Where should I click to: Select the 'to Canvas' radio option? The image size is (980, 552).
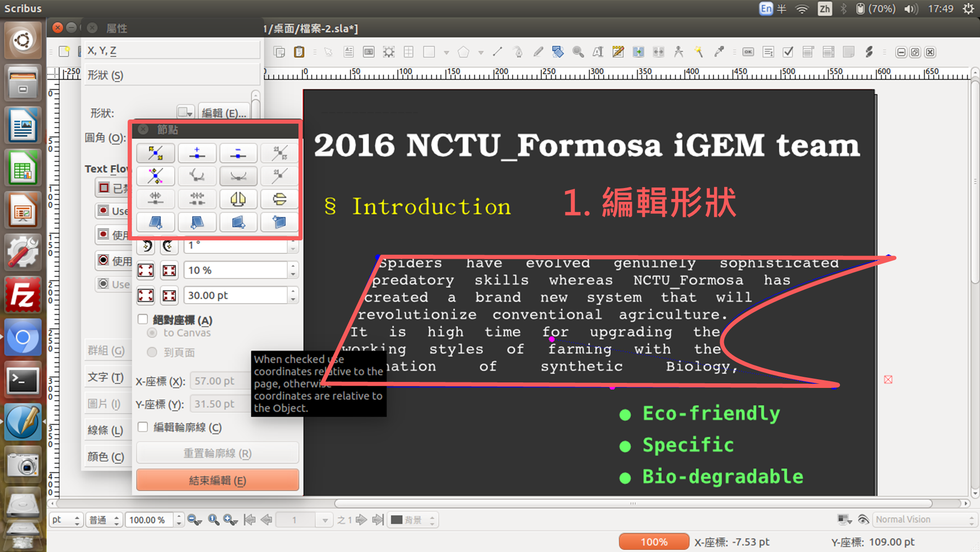click(x=152, y=333)
